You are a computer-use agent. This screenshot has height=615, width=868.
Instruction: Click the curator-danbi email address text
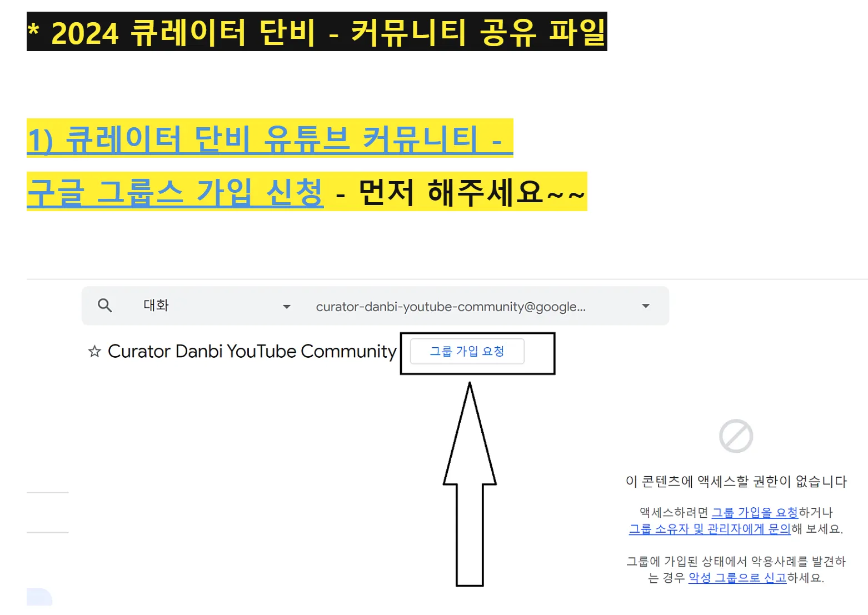[x=450, y=306]
